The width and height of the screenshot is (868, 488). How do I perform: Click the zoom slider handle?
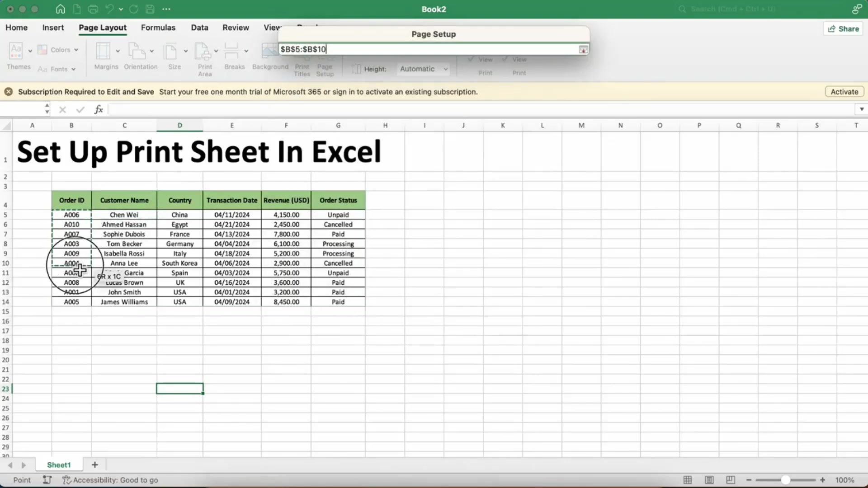click(x=786, y=480)
